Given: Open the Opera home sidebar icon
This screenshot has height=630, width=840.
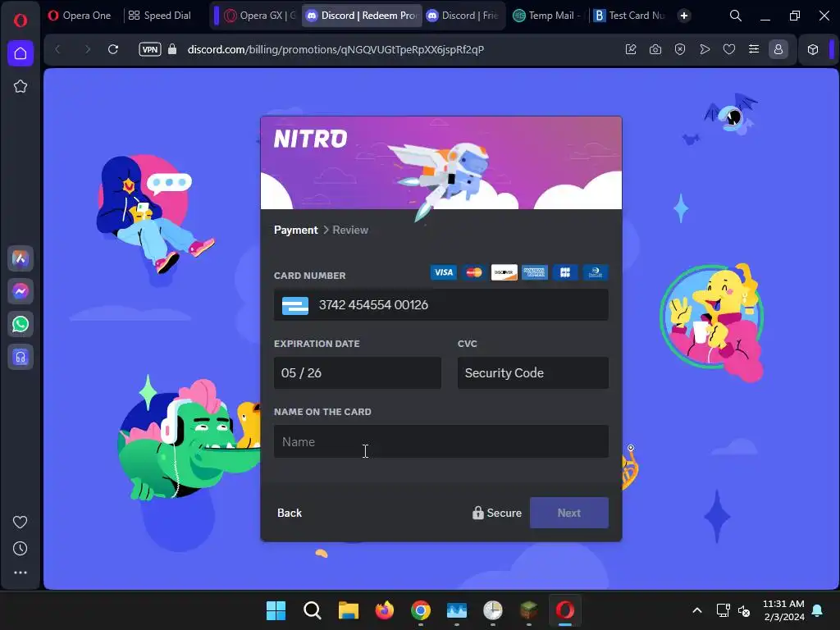Looking at the screenshot, I should [21, 53].
